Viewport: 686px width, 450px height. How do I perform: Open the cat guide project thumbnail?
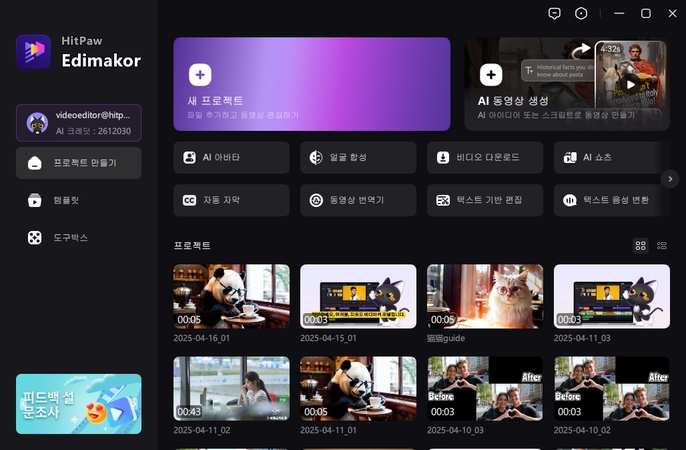coord(485,296)
